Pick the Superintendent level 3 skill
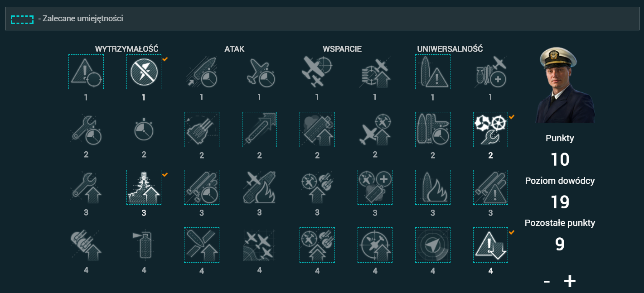This screenshot has height=293, width=644. pos(375,187)
